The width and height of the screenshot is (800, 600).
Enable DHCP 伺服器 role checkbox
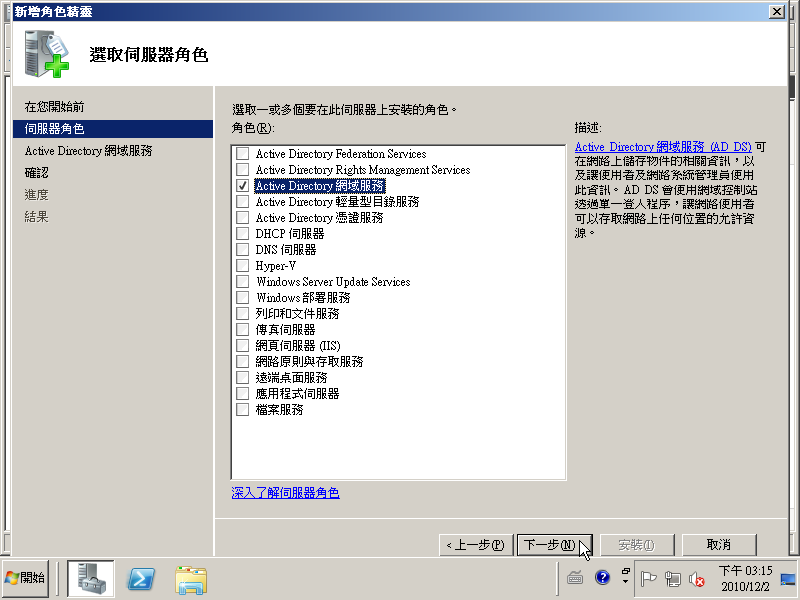[x=243, y=234]
